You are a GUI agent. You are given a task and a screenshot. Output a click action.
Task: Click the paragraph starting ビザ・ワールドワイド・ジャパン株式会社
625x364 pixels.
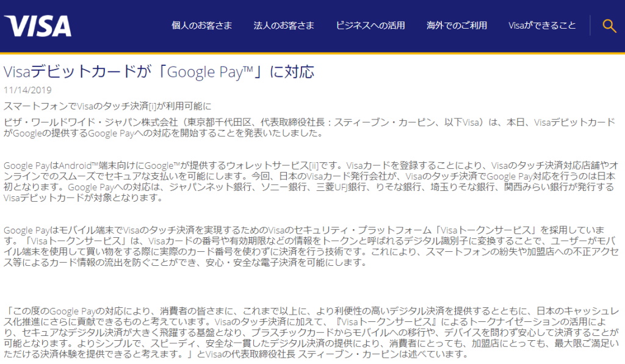click(x=309, y=128)
